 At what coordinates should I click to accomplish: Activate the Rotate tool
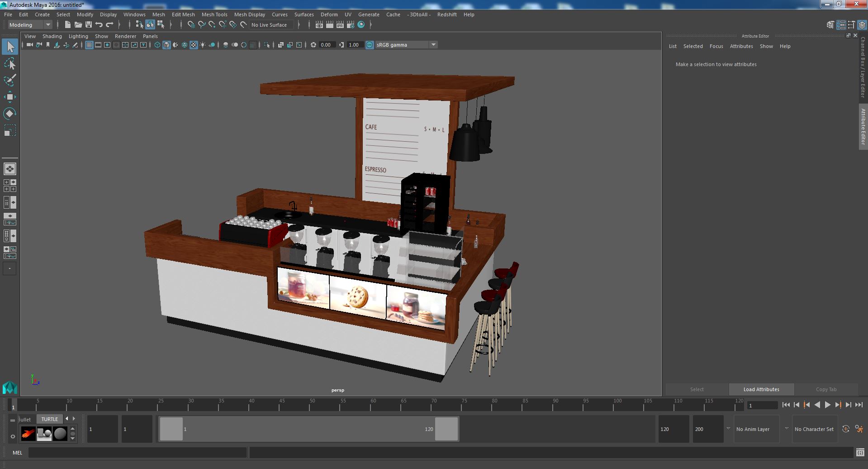click(10, 113)
